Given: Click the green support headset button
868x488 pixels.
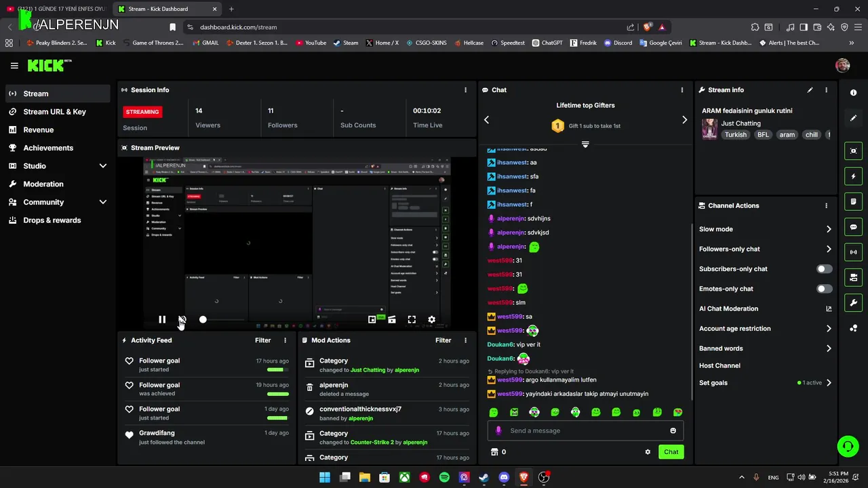Looking at the screenshot, I should pos(848,446).
